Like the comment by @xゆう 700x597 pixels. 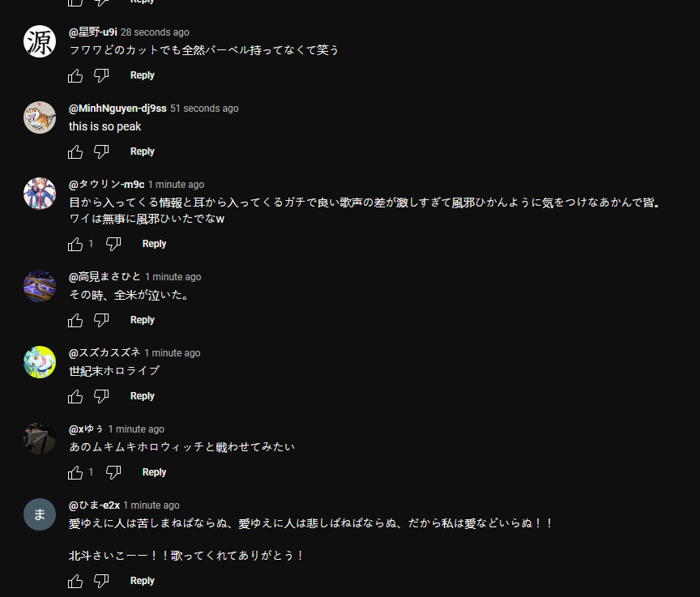point(75,472)
